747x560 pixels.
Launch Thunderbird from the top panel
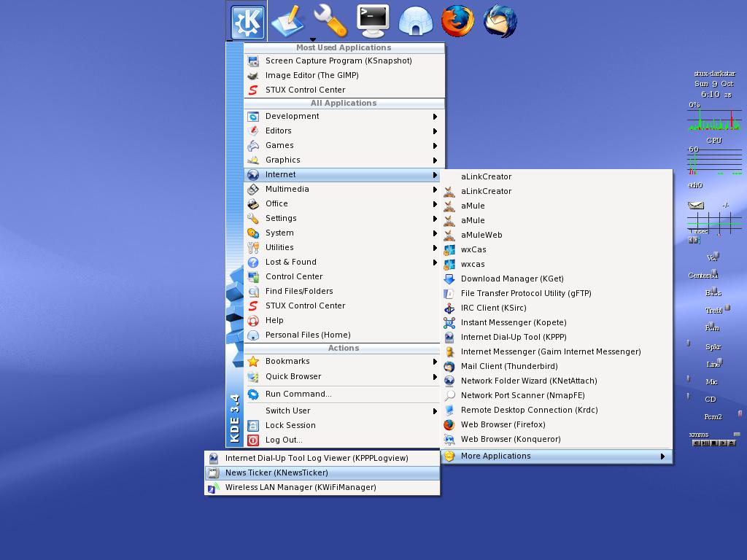coord(500,21)
